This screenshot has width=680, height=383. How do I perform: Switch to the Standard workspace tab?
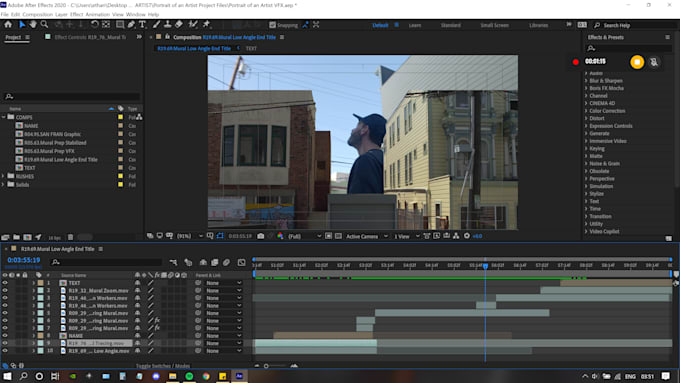click(x=451, y=25)
